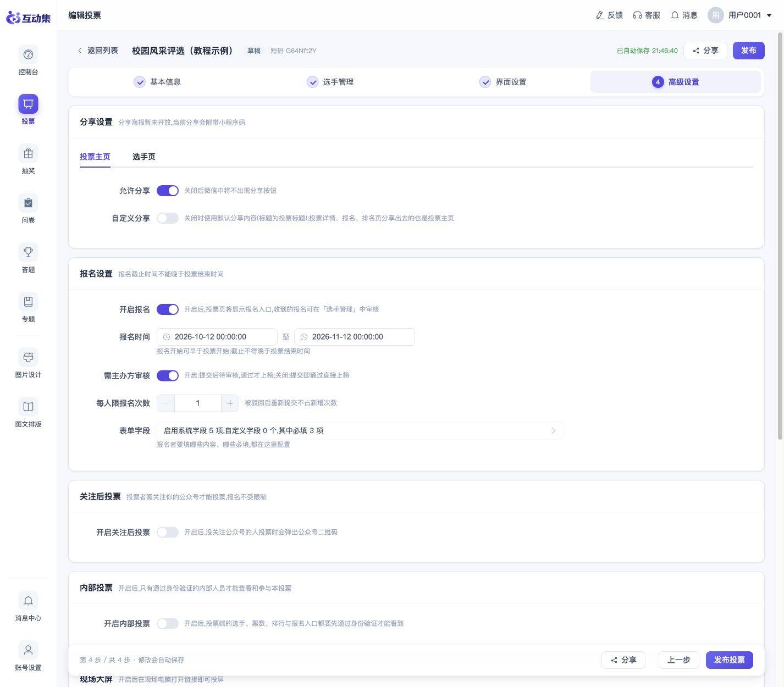Turn off the 允许分享 switch
784x687 pixels.
[168, 191]
